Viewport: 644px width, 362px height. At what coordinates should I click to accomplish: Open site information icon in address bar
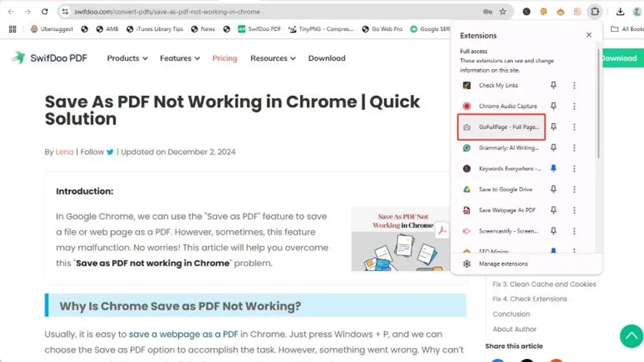(x=64, y=11)
